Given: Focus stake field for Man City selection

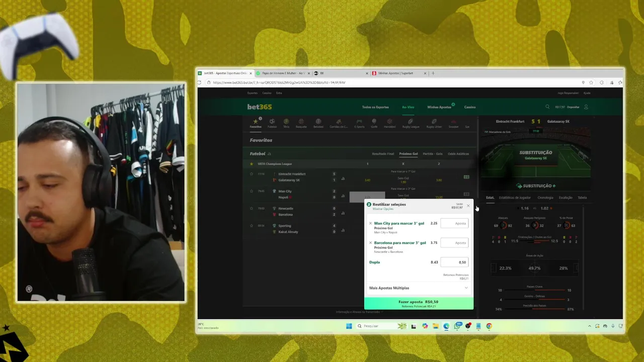Looking at the screenshot, I should (454, 223).
